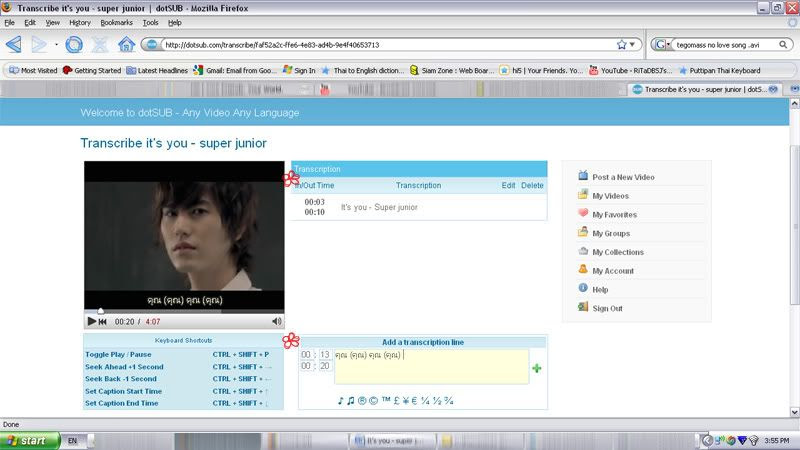Image resolution: width=800 pixels, height=450 pixels.
Task: Edit the 00:03 transcription line
Action: 508,185
